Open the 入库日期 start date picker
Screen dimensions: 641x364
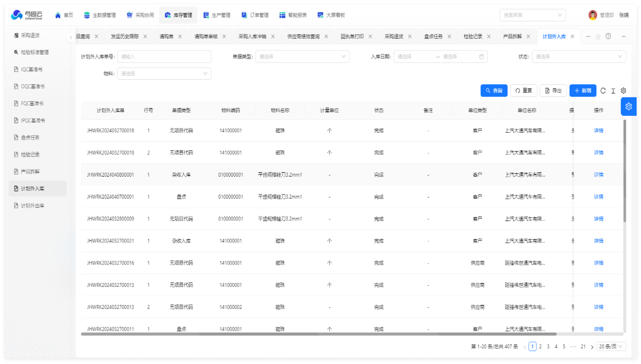click(413, 57)
